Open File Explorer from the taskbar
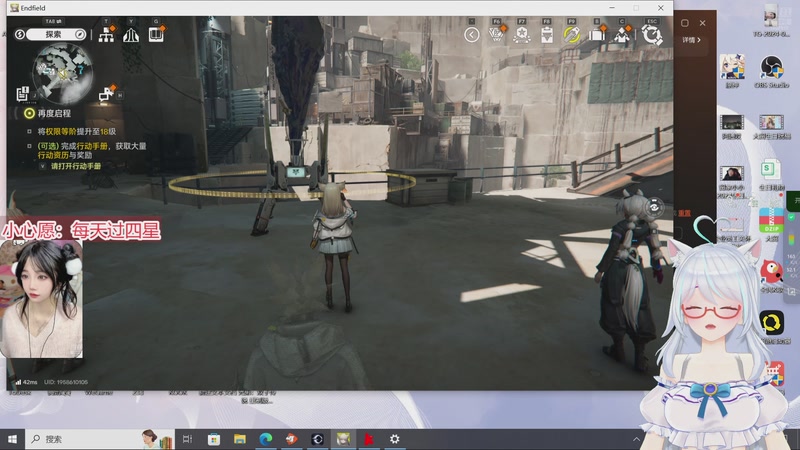This screenshot has width=800, height=450. 240,439
